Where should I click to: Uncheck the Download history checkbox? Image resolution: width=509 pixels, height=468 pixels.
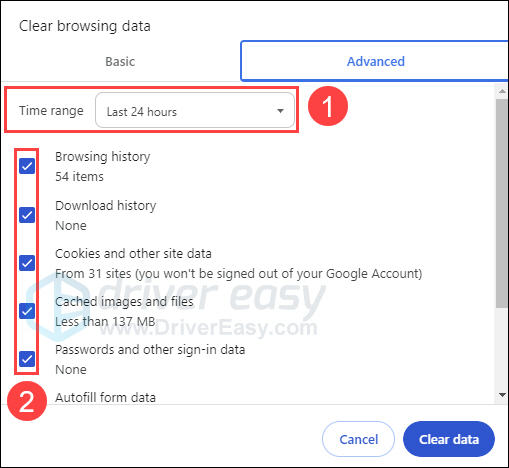coord(27,215)
